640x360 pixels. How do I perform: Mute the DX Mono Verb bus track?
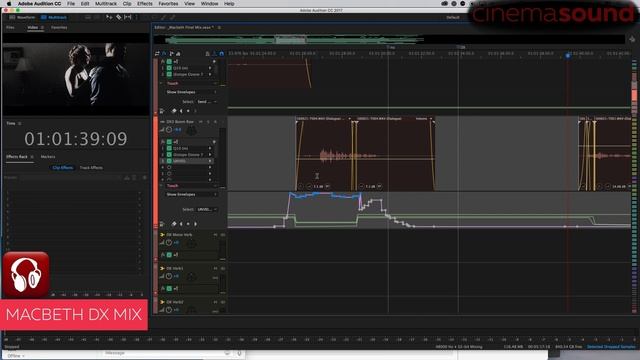click(x=216, y=235)
